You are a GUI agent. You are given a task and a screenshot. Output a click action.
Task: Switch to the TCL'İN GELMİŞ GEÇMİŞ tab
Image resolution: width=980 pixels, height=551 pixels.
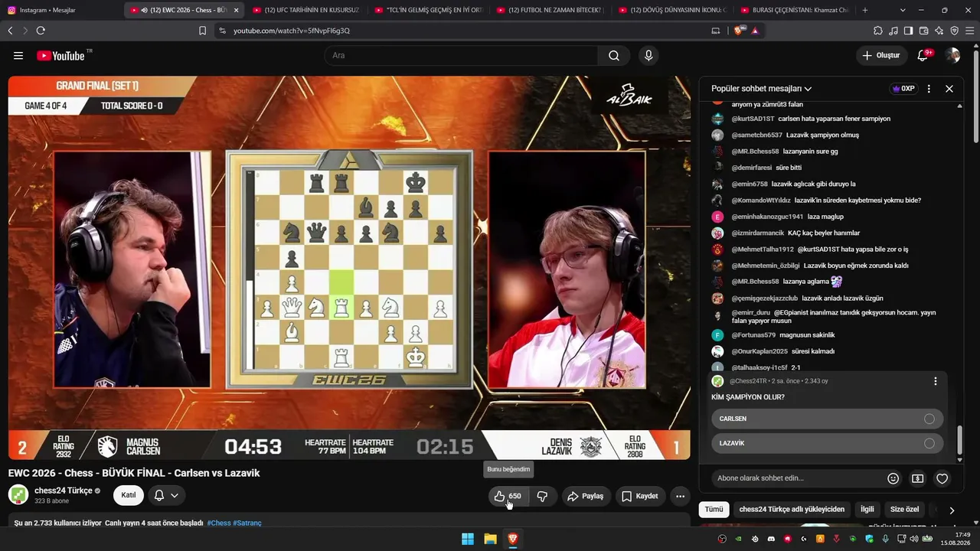point(428,10)
